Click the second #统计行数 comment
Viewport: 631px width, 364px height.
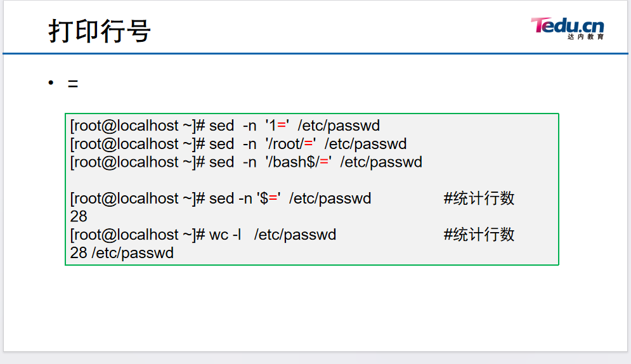[x=479, y=235]
